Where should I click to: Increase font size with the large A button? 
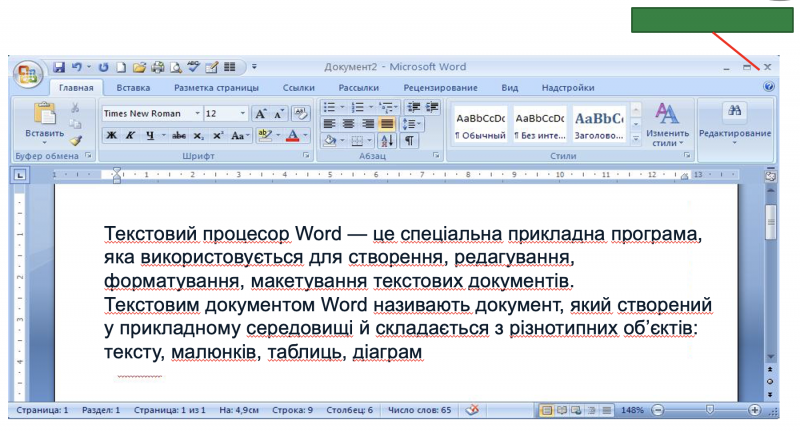click(261, 114)
